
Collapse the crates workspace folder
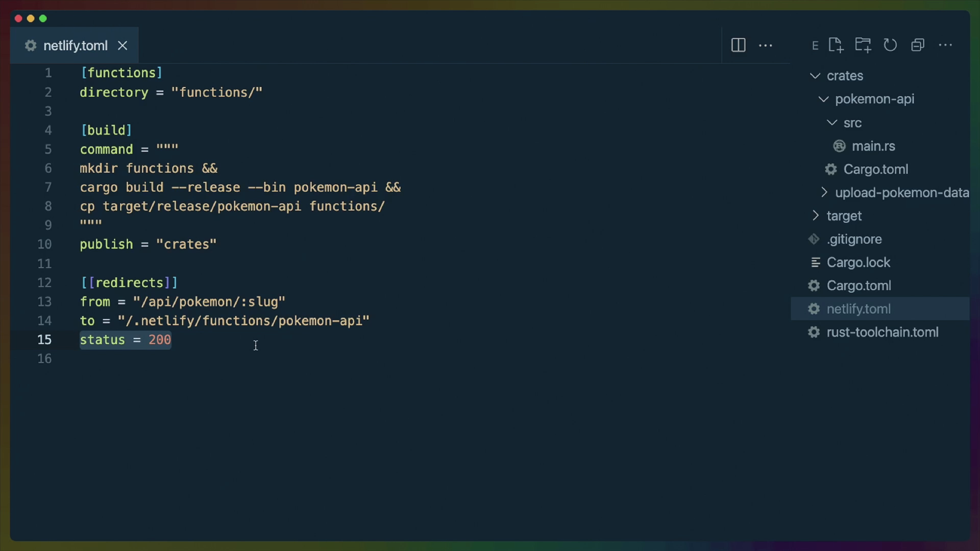tap(814, 76)
